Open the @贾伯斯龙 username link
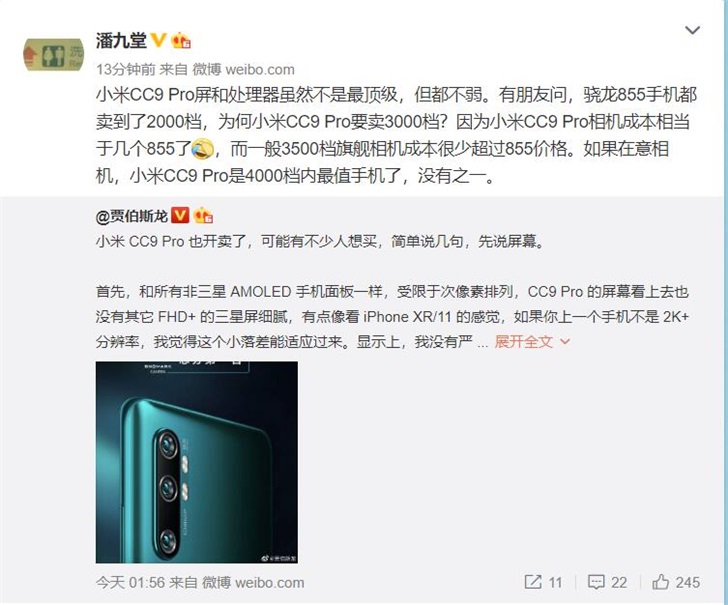Viewport: 728px width, 605px height. 132,216
